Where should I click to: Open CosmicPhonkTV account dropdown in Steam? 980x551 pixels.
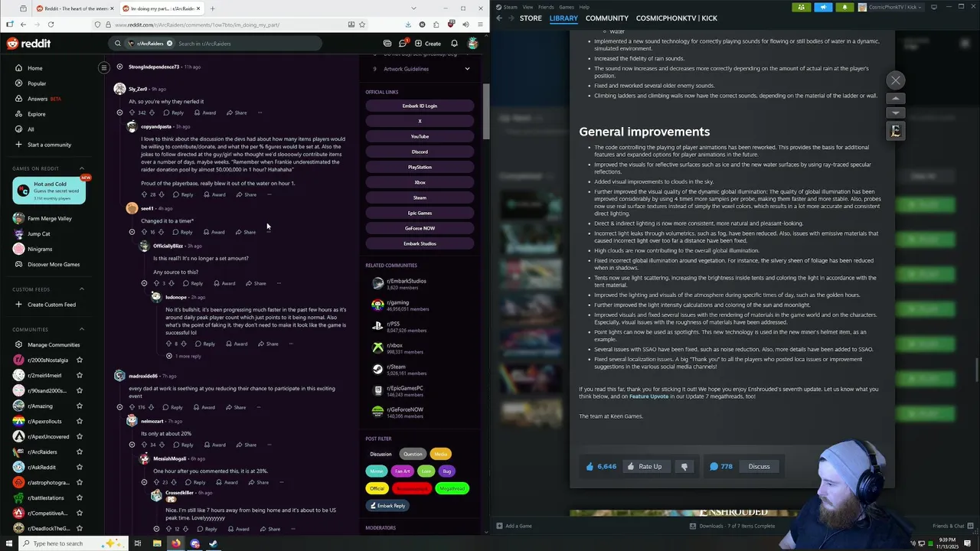point(891,7)
